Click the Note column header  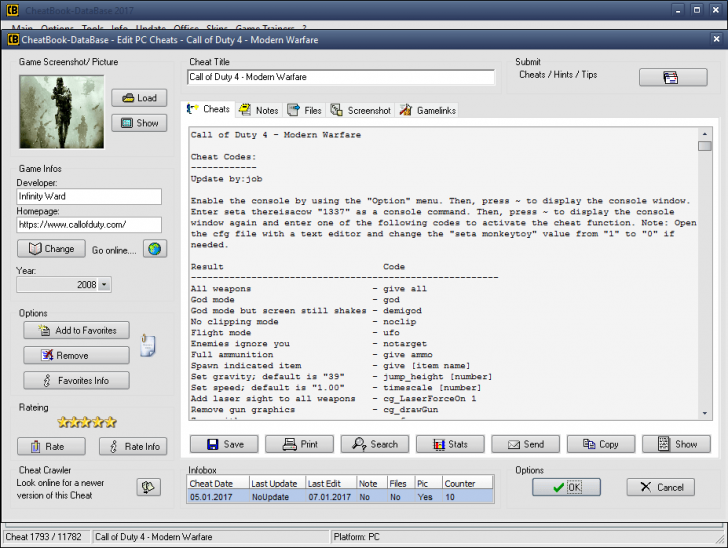372,483
